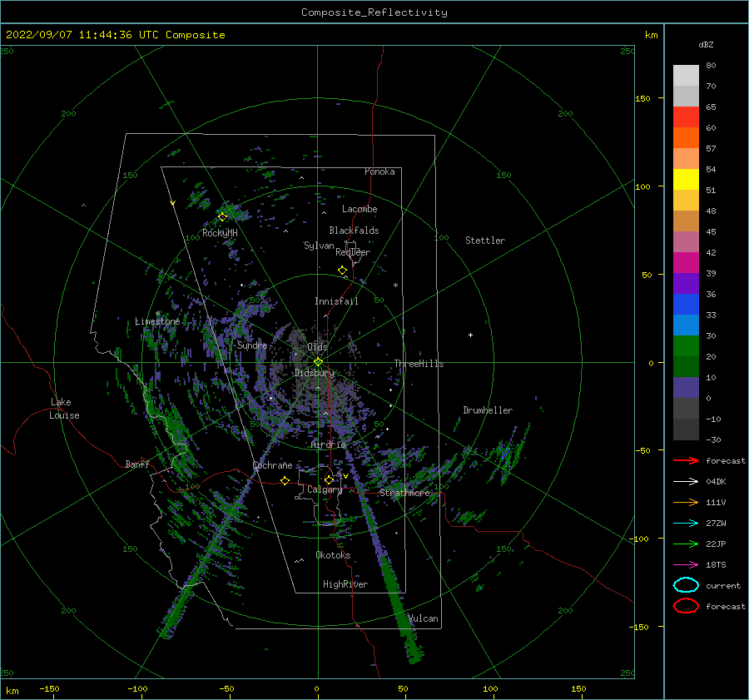Click the magenta 39 dBZ color swatch
749x700 pixels.
pos(686,263)
